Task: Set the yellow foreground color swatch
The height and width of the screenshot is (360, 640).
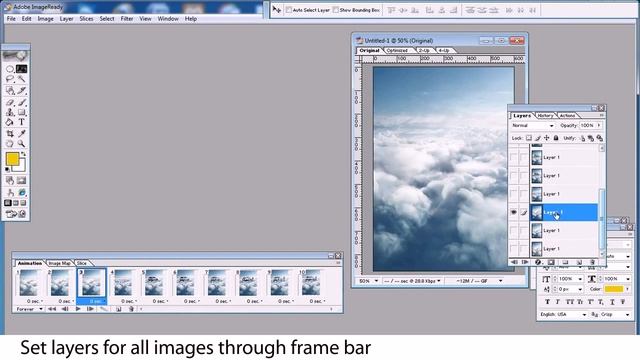Action: pos(12,158)
